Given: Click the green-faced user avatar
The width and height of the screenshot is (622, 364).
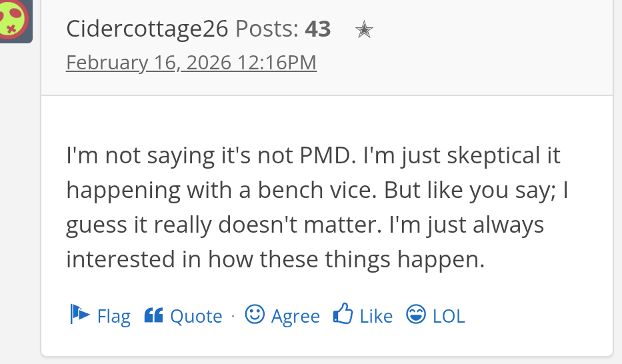Looking at the screenshot, I should coord(14,17).
